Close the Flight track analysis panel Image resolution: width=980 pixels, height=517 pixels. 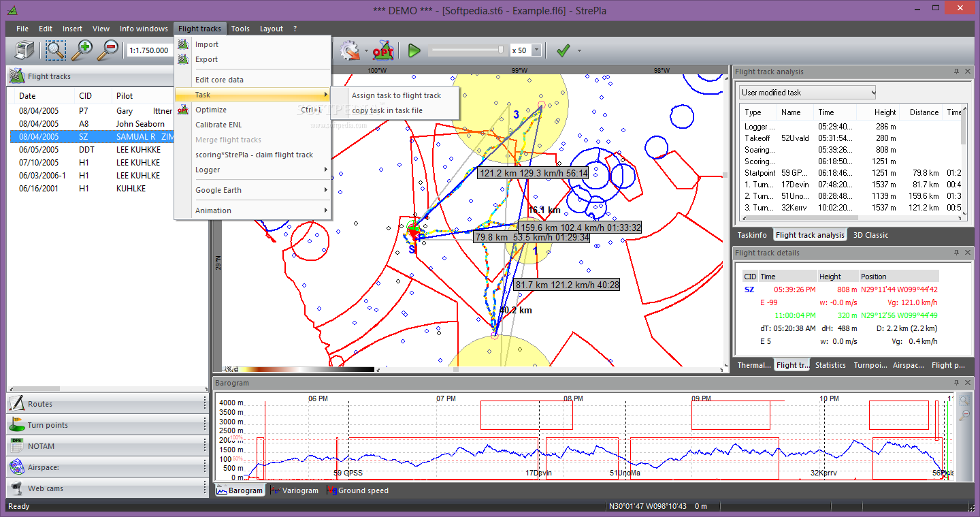(x=968, y=72)
